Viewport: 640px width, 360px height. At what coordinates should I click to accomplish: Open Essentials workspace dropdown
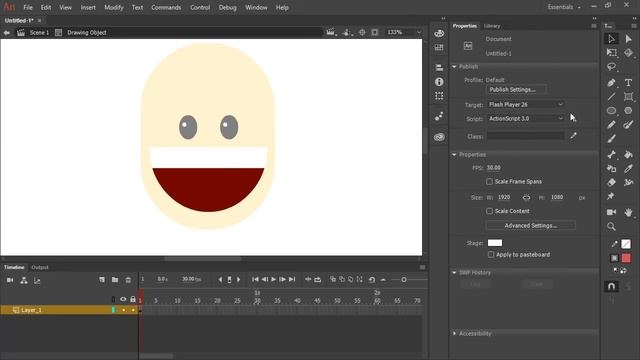(x=564, y=7)
